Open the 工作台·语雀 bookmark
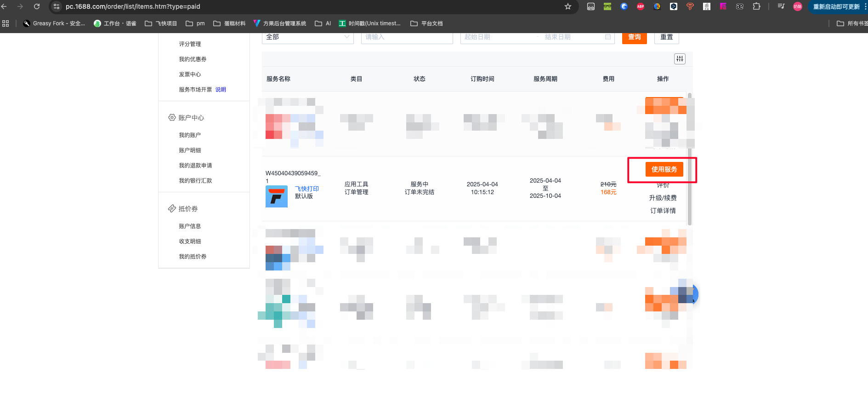 coord(115,23)
